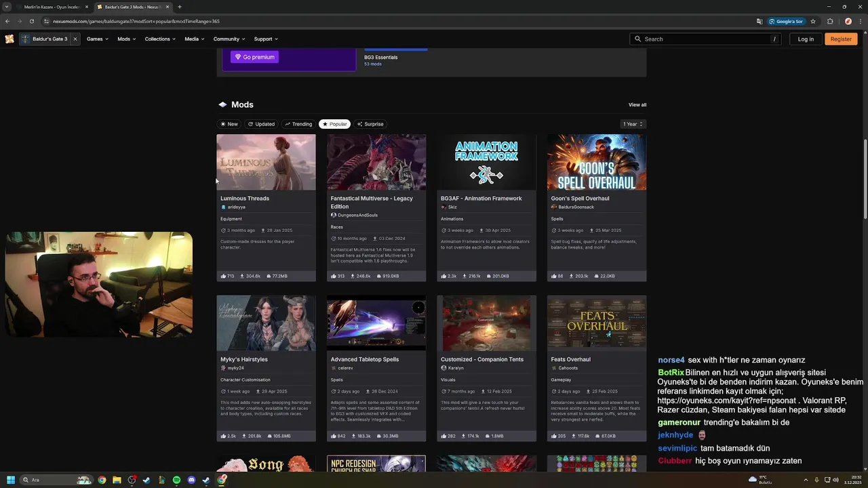
Task: Open the Luminous Threads title link
Action: 245,199
